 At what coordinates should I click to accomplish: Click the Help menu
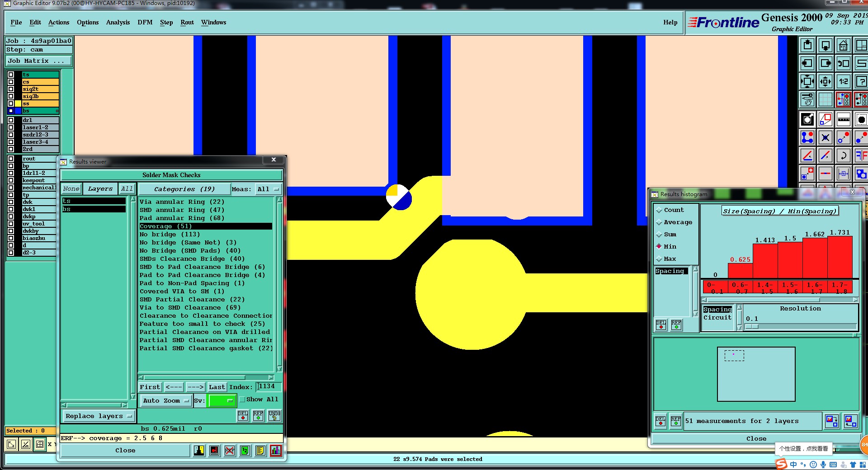coord(670,22)
